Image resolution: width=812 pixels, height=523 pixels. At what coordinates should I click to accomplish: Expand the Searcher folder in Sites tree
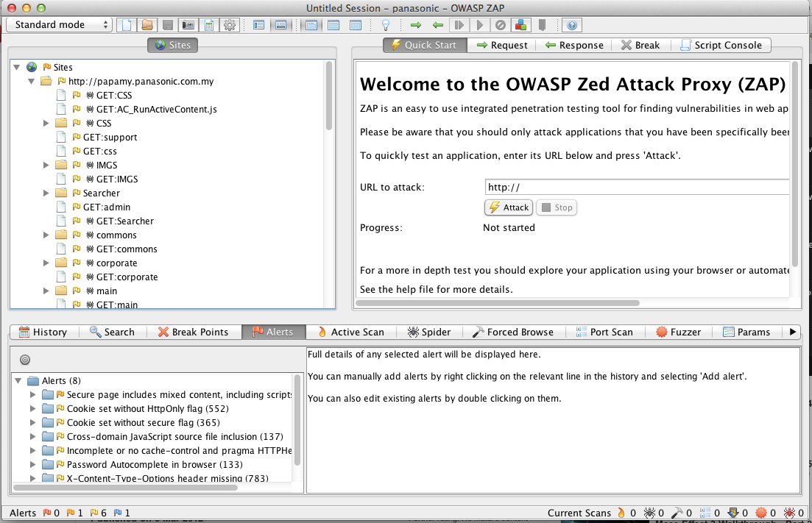pyautogui.click(x=46, y=193)
